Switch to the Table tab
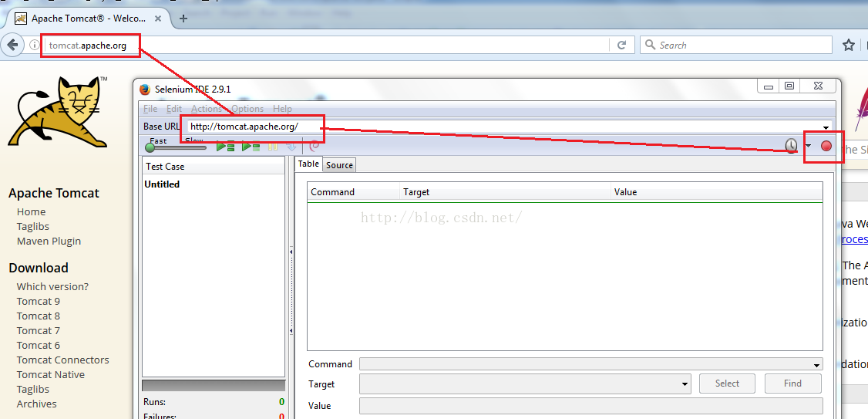 [308, 164]
